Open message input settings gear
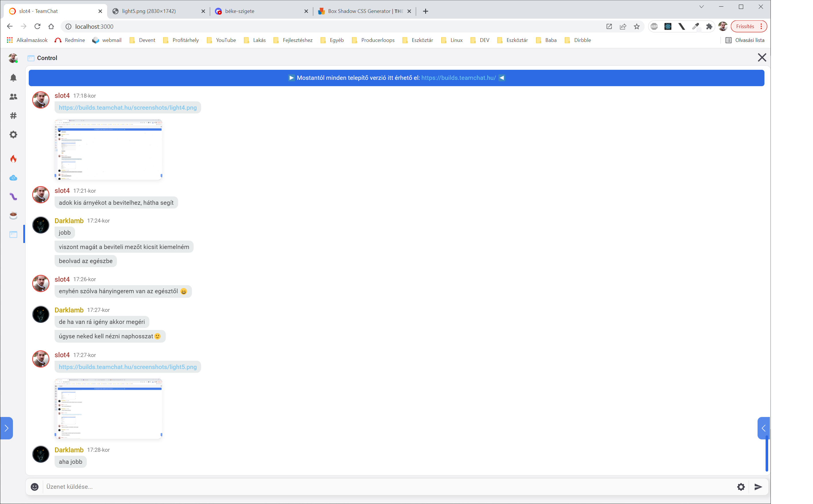The height and width of the screenshot is (504, 813). tap(741, 487)
